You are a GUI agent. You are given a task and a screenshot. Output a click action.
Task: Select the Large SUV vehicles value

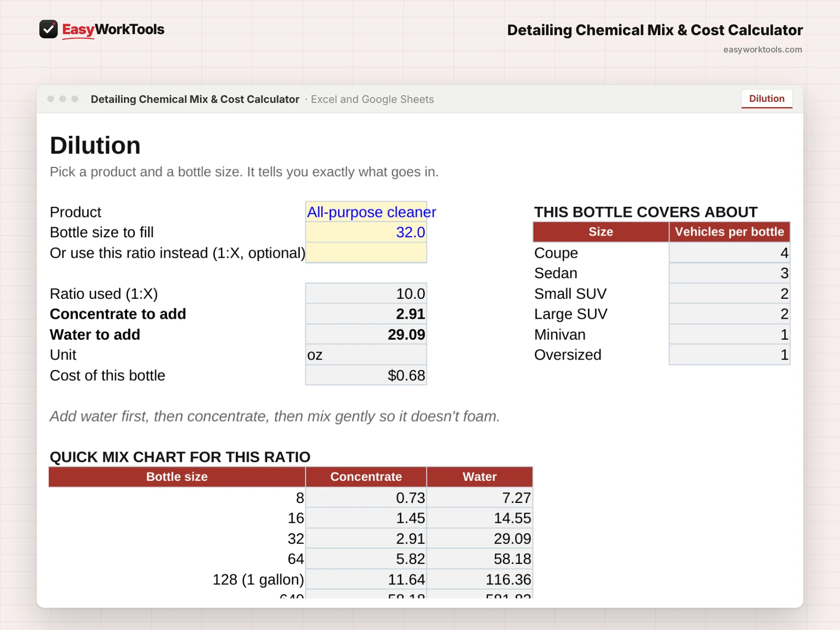729,314
